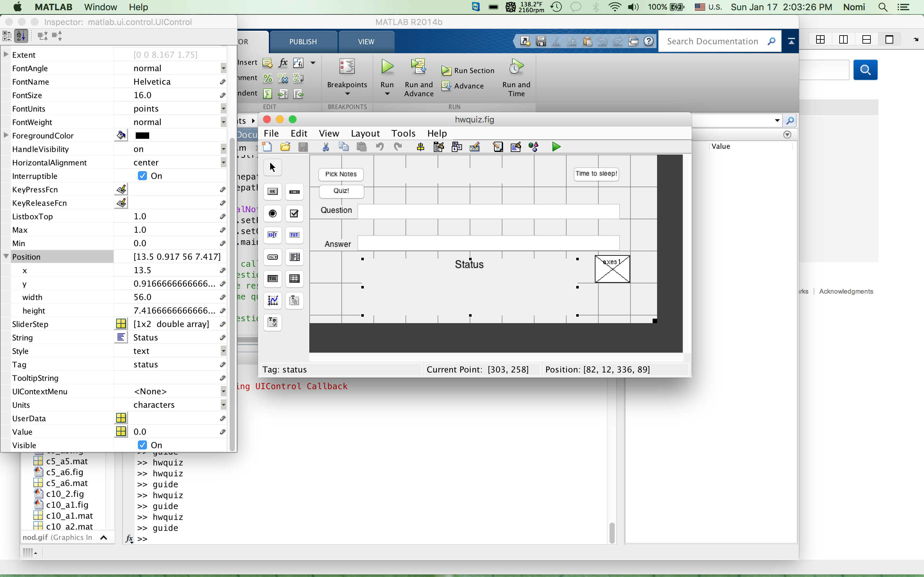Open the Layout menu in GUIDE
Viewport: 924px width, 577px height.
[365, 133]
